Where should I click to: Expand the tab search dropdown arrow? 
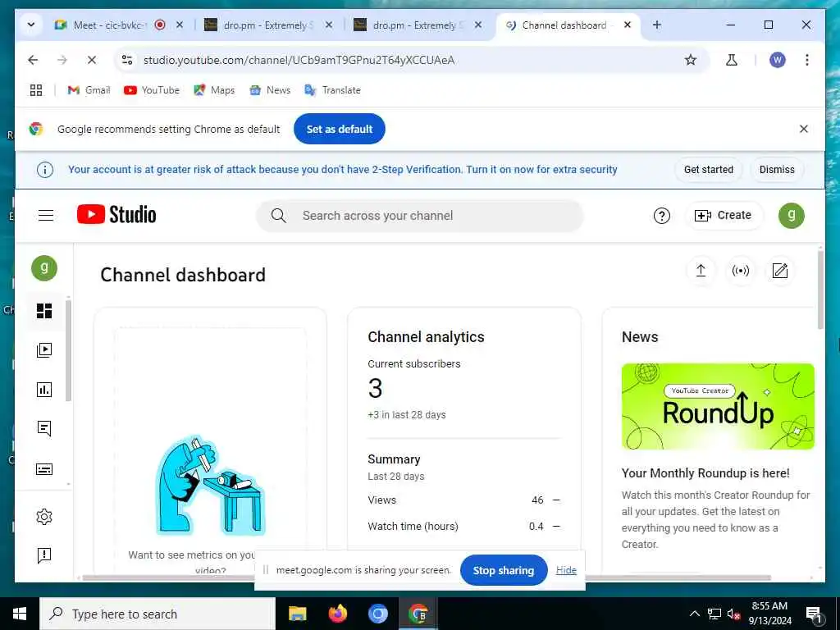pyautogui.click(x=31, y=25)
